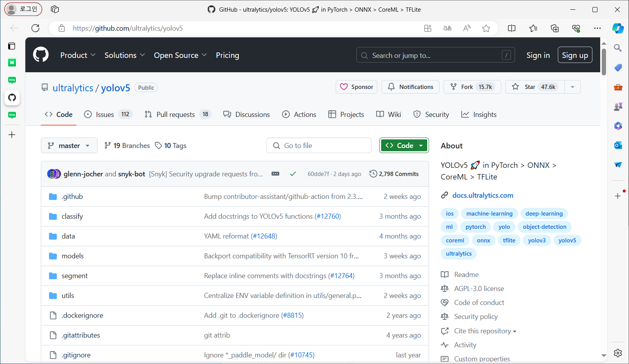
Task: Refresh the page with the reload icon
Action: point(35,28)
